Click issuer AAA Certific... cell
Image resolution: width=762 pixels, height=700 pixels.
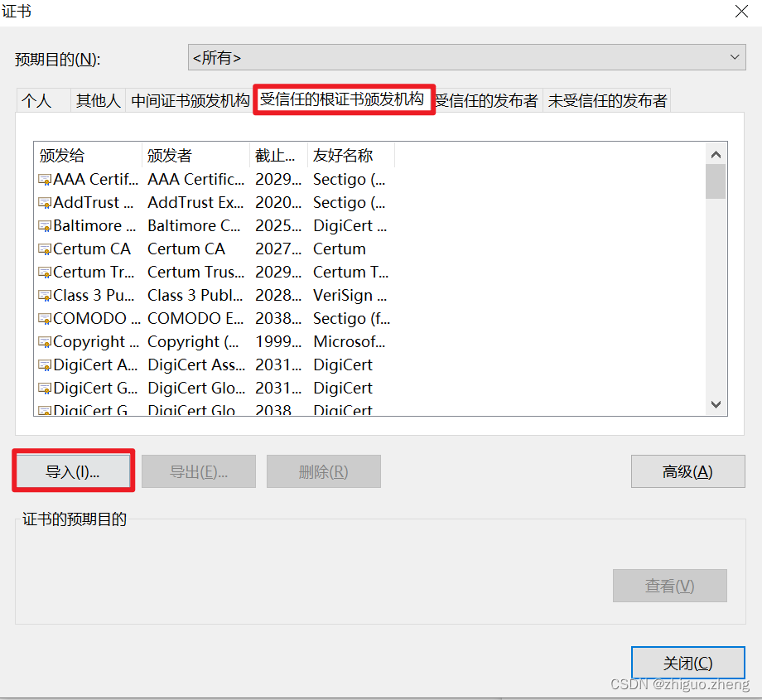195,180
